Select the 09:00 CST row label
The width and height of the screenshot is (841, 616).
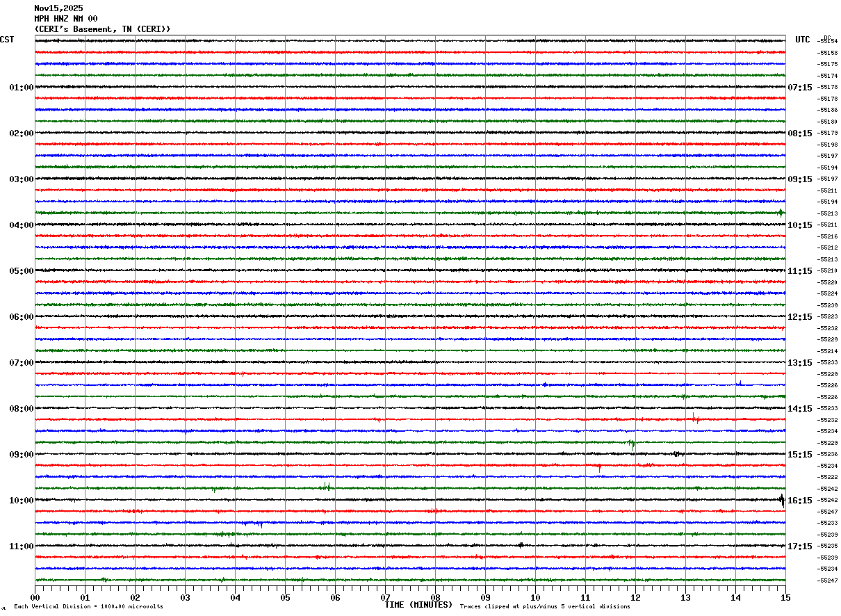21,455
